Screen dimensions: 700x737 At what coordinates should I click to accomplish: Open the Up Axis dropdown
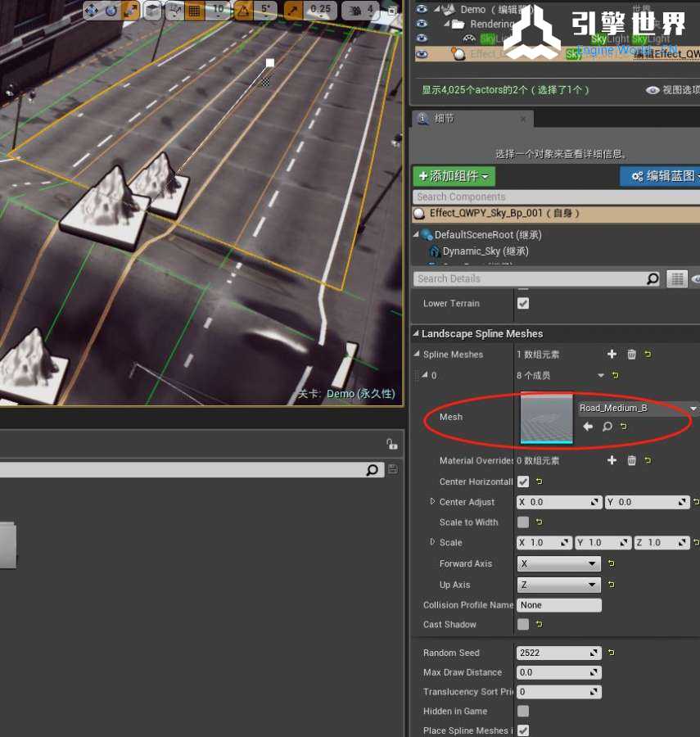[558, 585]
